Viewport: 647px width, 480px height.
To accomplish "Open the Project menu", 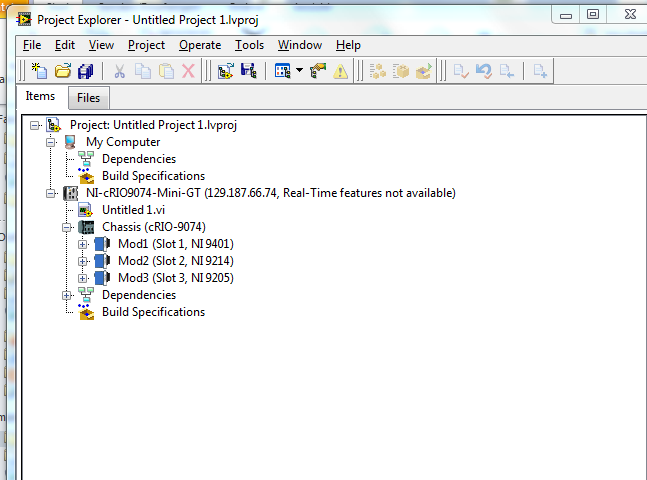I will (146, 45).
